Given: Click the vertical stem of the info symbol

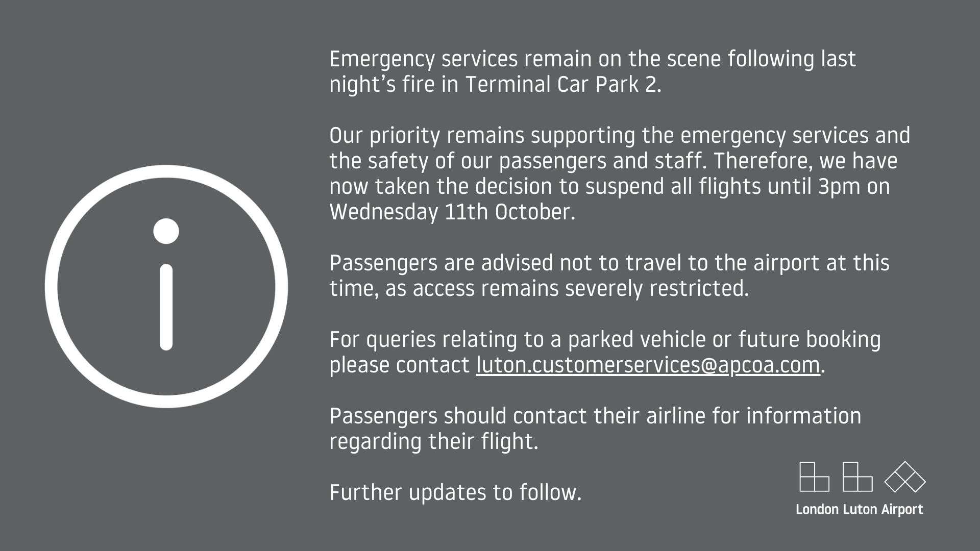Looking at the screenshot, I should (166, 307).
